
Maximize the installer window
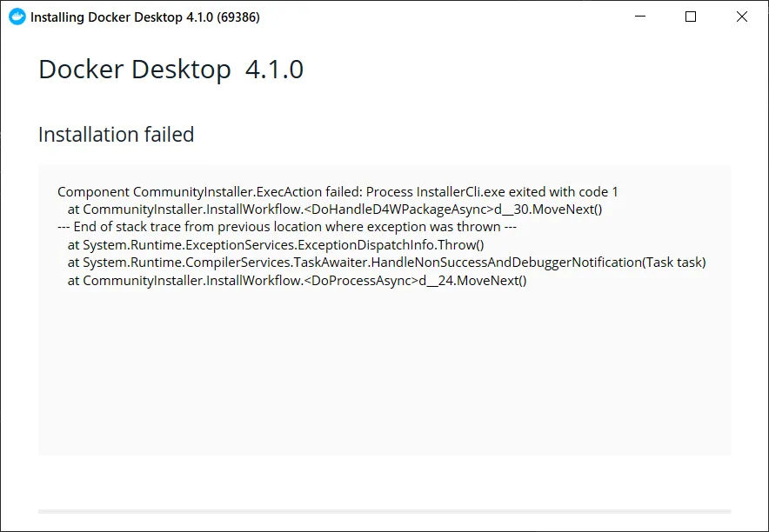tap(691, 17)
